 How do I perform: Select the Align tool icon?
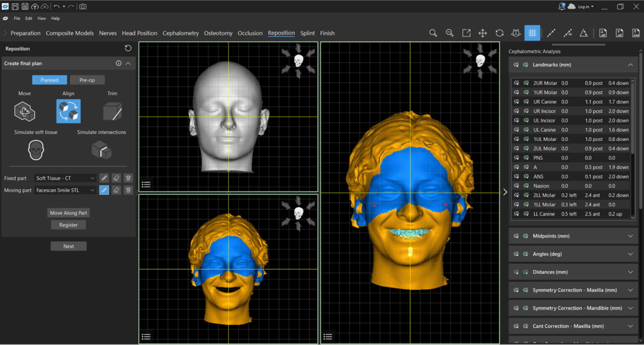coord(69,111)
